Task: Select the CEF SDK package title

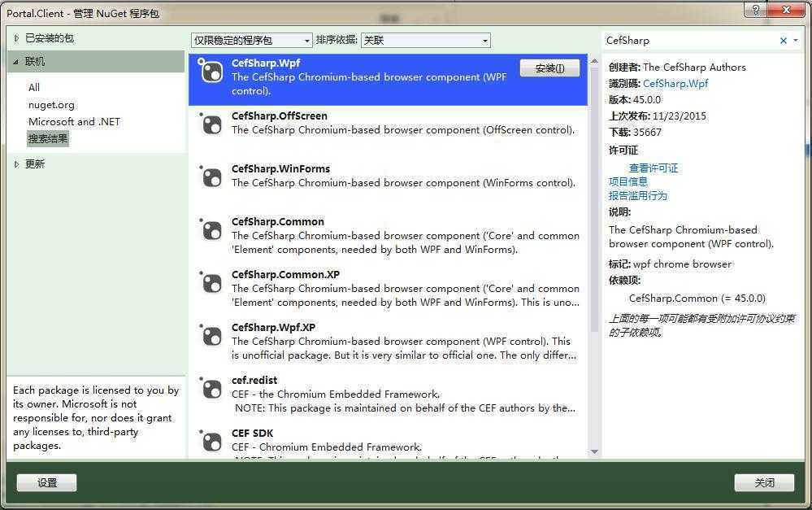Action: [252, 434]
